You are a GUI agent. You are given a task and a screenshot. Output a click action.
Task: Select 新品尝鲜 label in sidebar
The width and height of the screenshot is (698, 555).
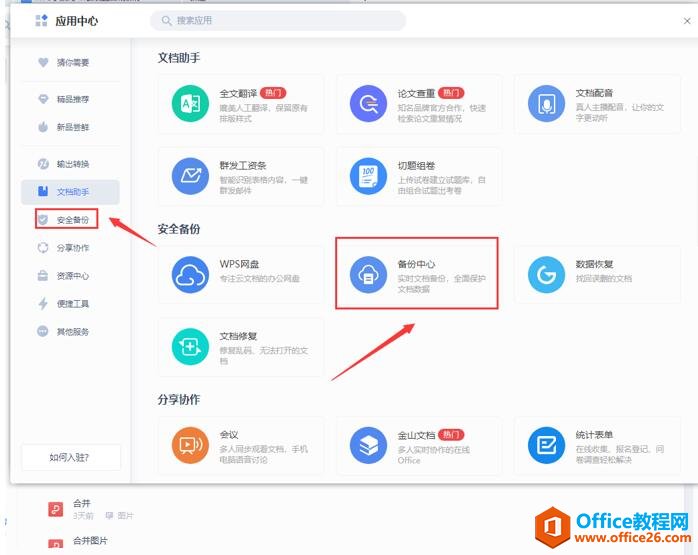coord(73,127)
